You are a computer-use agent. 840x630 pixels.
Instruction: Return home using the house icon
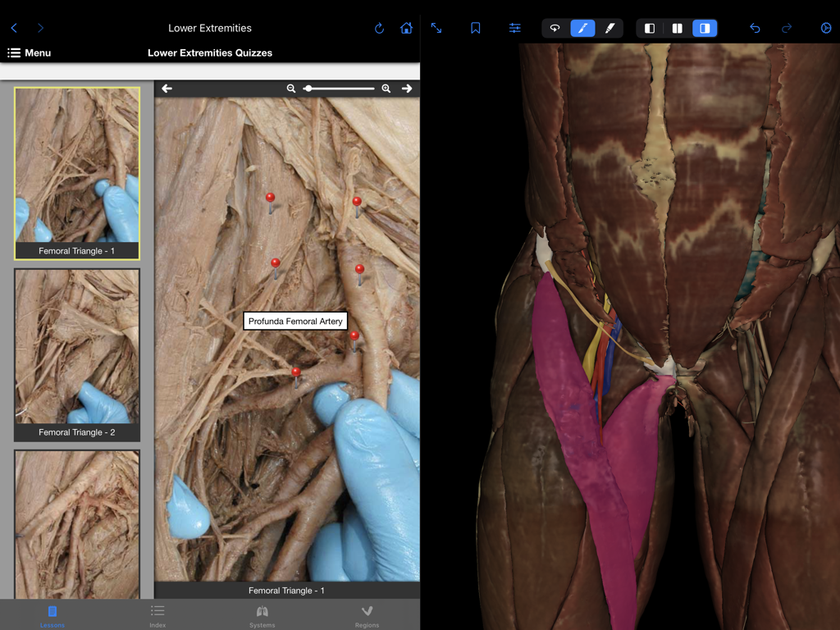click(405, 27)
